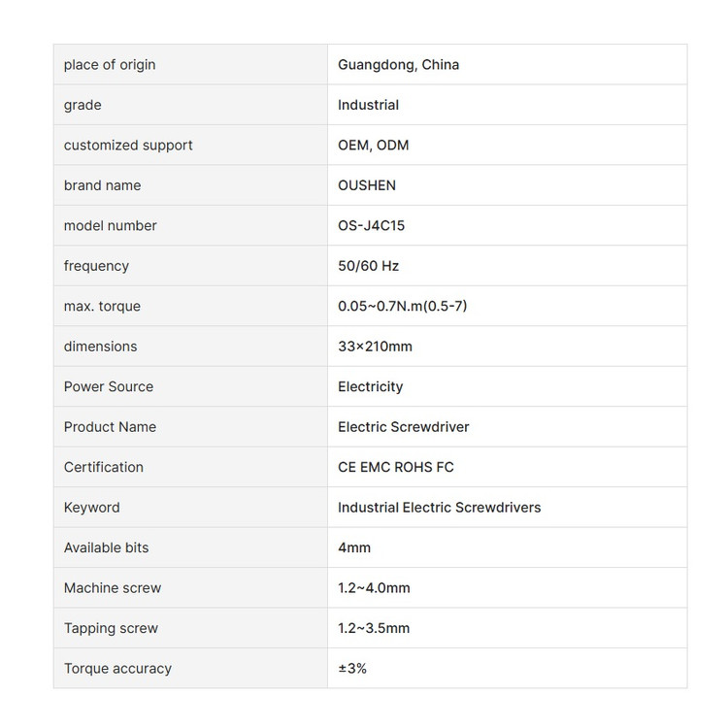The height and width of the screenshot is (728, 728).
Task: Click the 'OEM, ODM' customized support value
Action: [x=373, y=146]
